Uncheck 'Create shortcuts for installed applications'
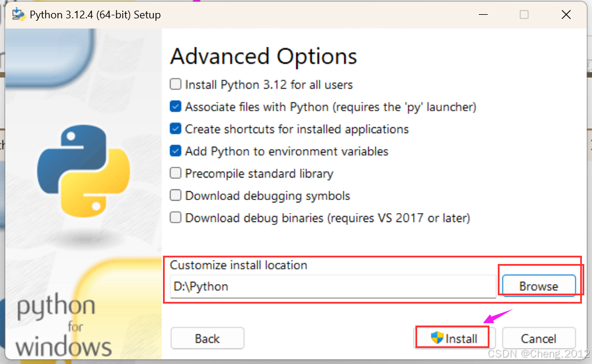The image size is (592, 364). pos(175,129)
